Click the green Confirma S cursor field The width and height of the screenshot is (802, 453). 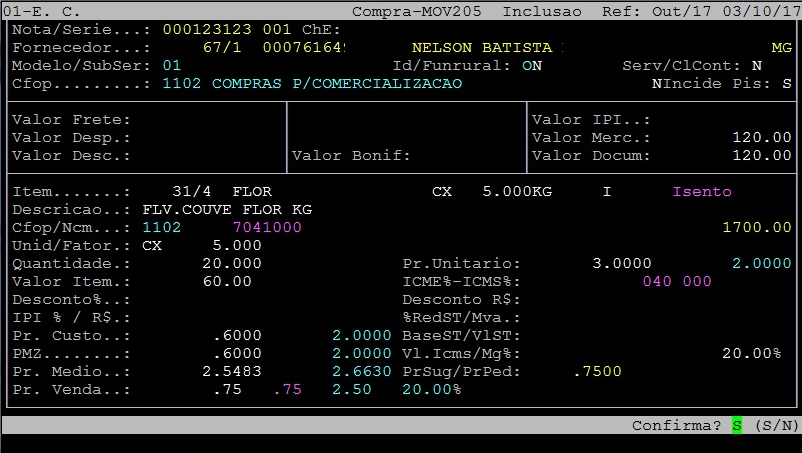click(x=737, y=425)
